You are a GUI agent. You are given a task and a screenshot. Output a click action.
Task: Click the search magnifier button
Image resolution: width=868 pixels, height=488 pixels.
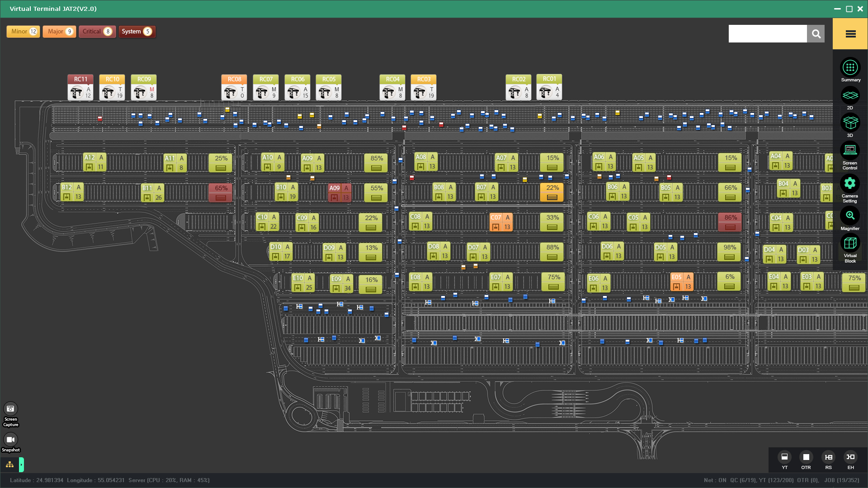click(x=816, y=34)
